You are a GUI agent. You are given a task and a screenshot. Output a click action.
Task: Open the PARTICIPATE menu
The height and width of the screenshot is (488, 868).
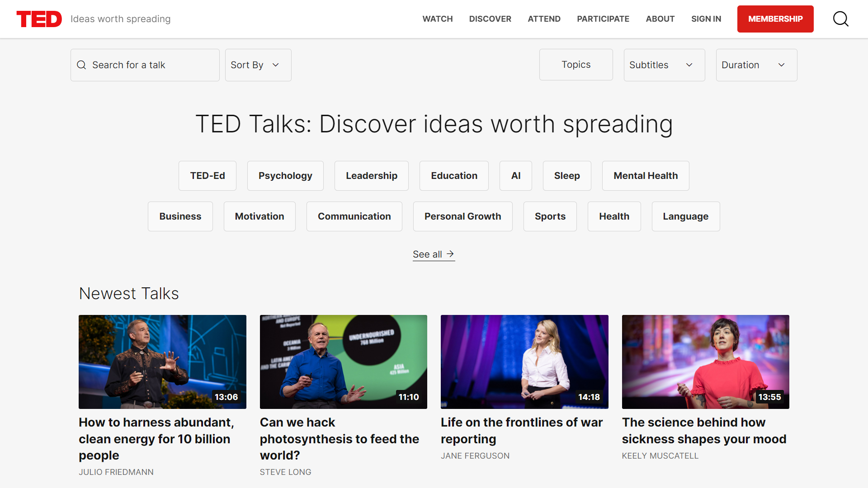tap(603, 19)
